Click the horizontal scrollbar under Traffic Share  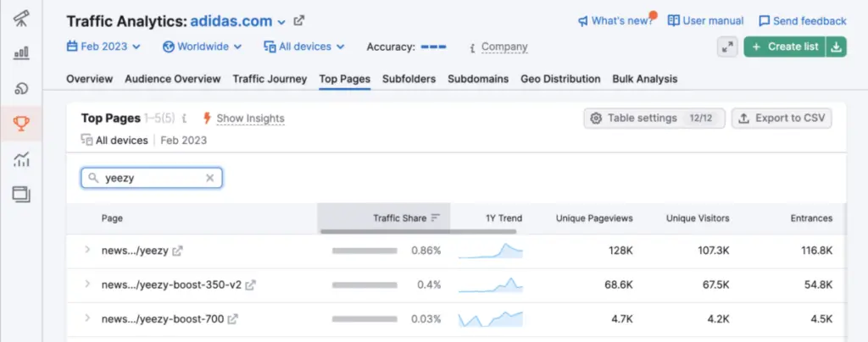click(x=418, y=231)
